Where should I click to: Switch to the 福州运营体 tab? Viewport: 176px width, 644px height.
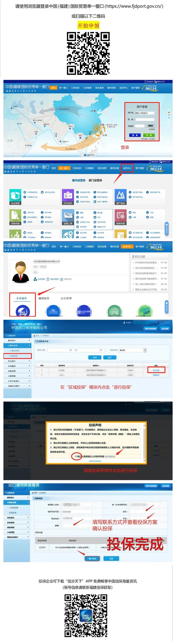point(79,180)
